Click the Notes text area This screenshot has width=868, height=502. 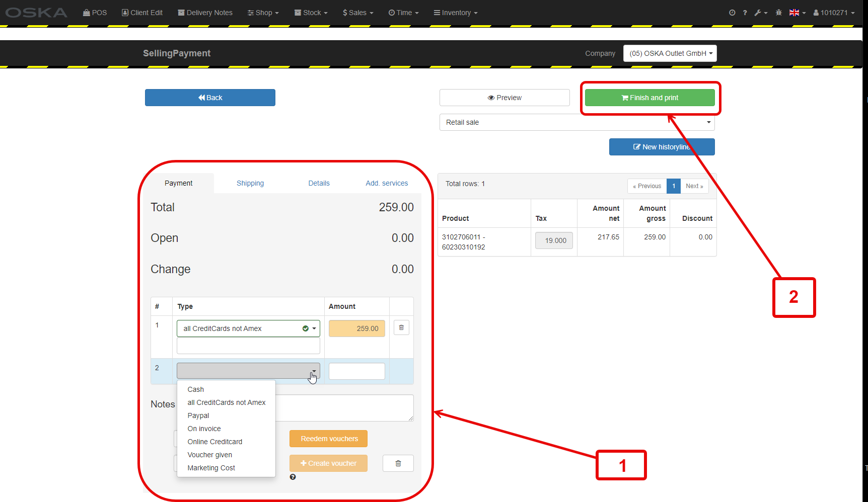point(344,408)
